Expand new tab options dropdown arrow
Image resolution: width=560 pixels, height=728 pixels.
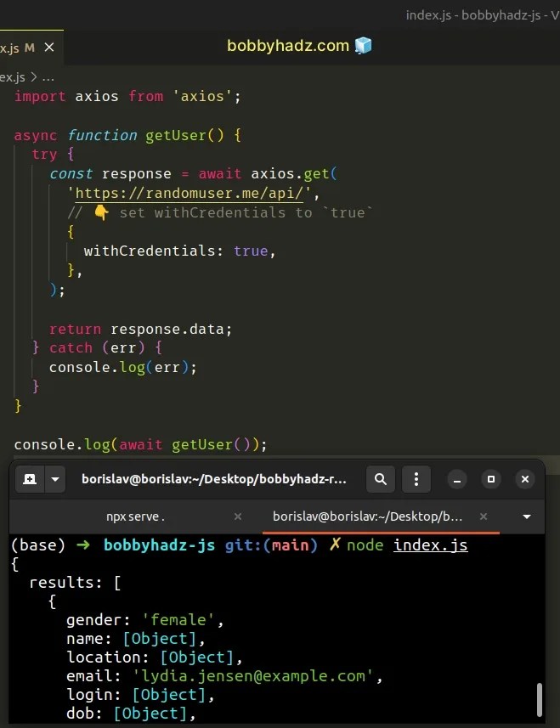point(55,479)
